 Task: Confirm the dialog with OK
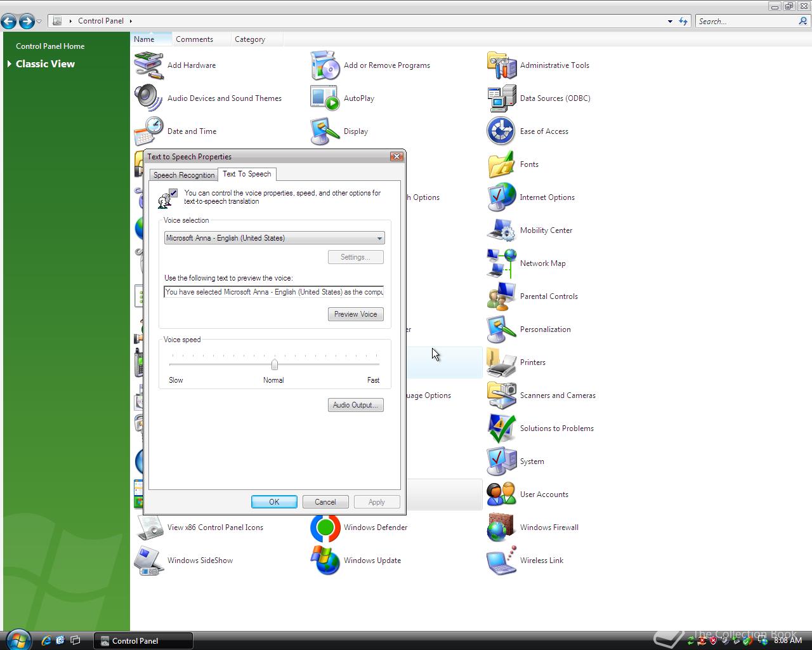tap(274, 502)
